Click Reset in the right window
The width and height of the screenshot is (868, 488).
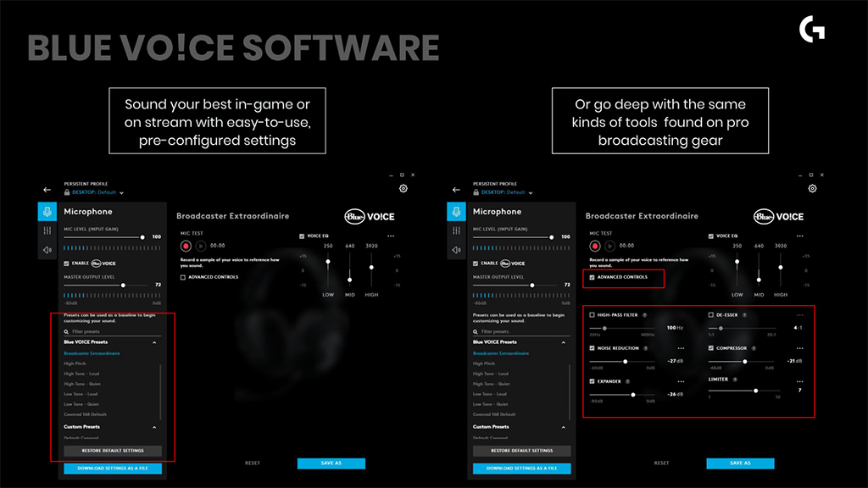pyautogui.click(x=661, y=463)
